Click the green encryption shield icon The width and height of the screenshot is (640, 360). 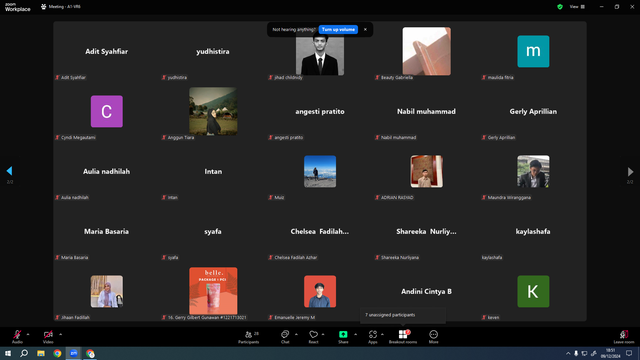pos(560,7)
